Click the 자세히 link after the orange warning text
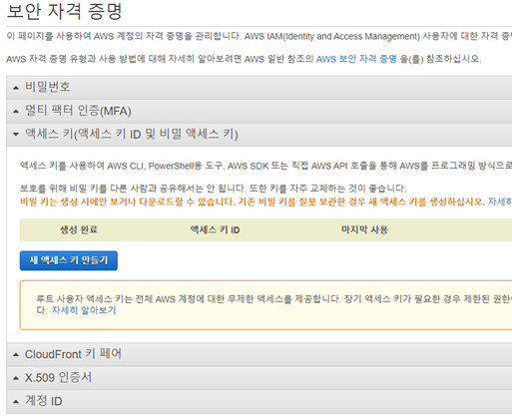 [500, 202]
